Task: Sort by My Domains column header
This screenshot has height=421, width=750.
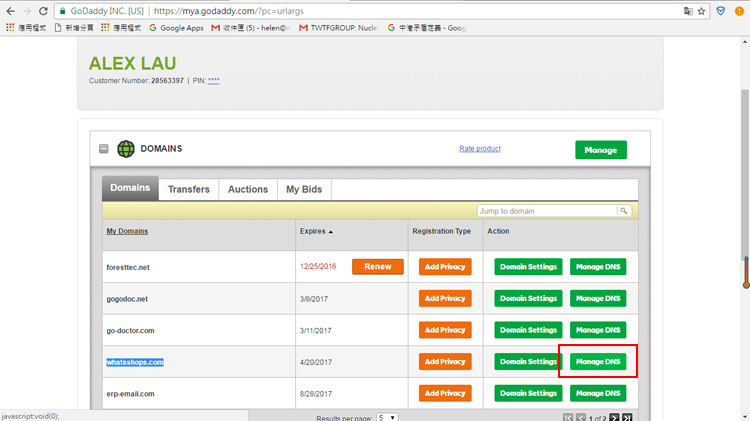Action: tap(127, 231)
